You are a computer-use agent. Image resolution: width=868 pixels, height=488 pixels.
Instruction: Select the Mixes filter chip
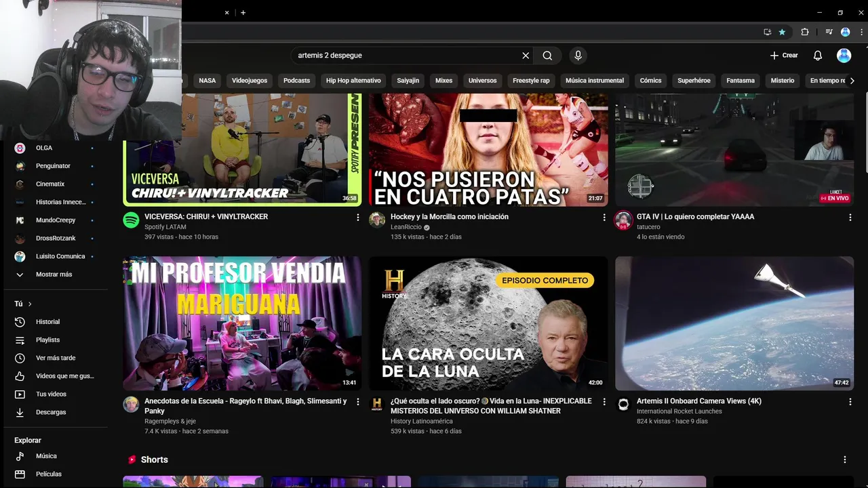tap(443, 81)
